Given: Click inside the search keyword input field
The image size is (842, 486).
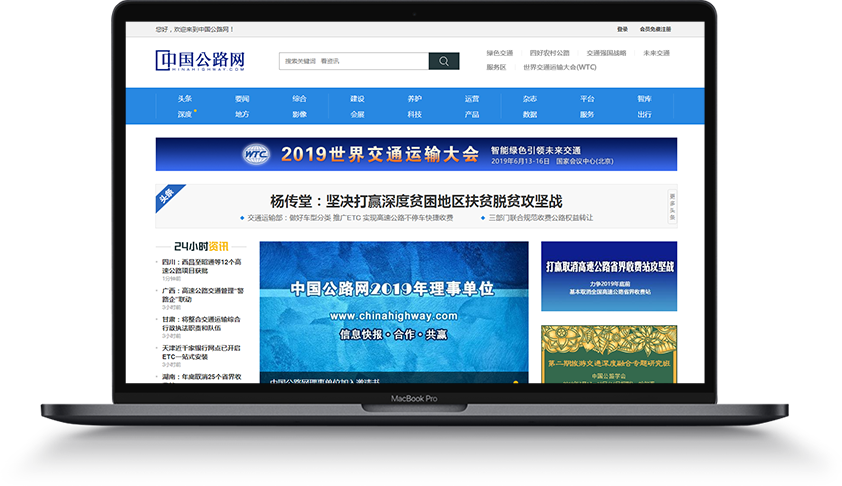Looking at the screenshot, I should tap(353, 61).
